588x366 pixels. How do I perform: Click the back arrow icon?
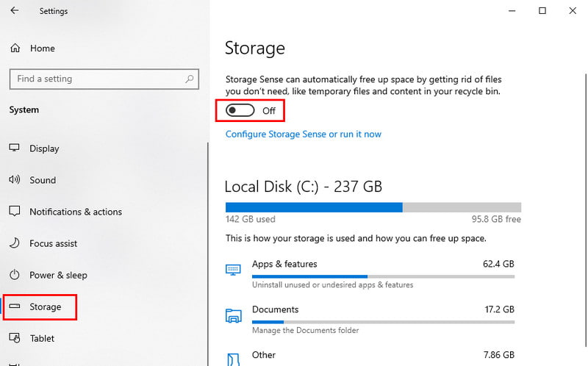[14, 10]
